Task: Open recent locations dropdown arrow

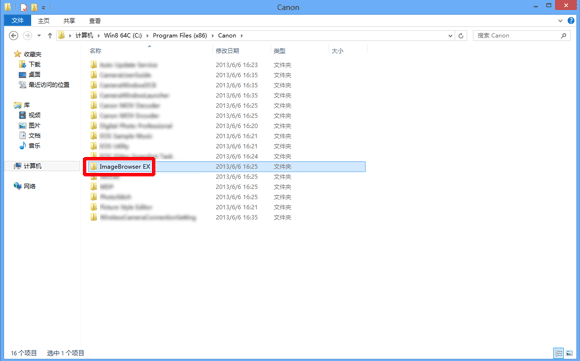Action: click(x=39, y=36)
